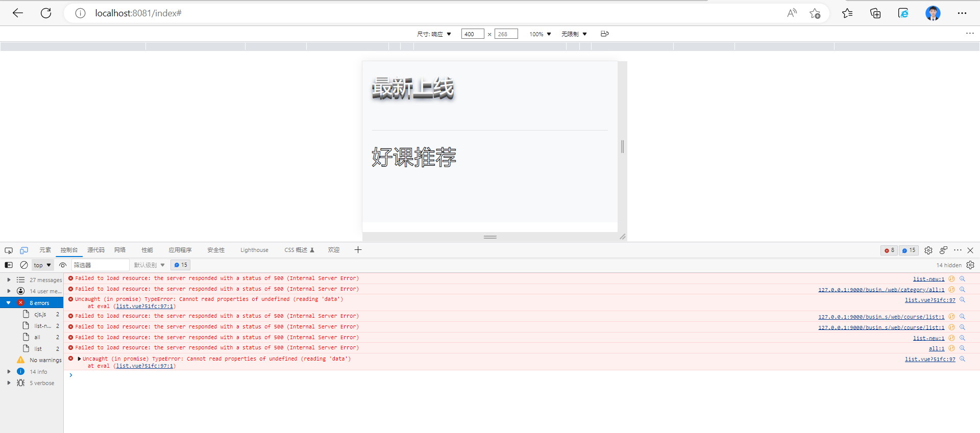The width and height of the screenshot is (980, 433).
Task: Expand the 14 user messages group
Action: [x=9, y=291]
